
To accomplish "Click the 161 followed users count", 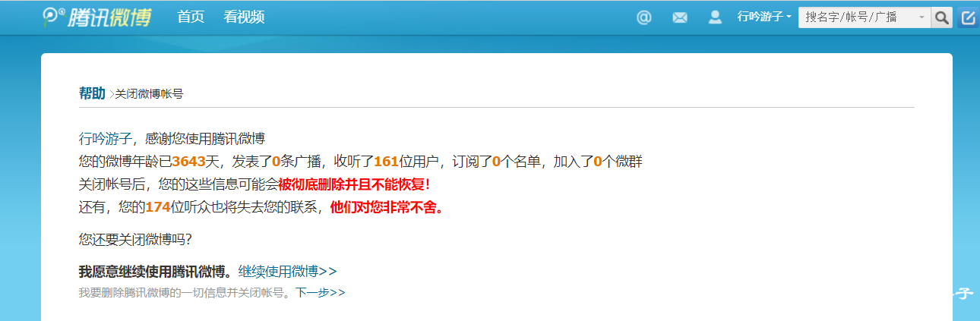I will (387, 161).
